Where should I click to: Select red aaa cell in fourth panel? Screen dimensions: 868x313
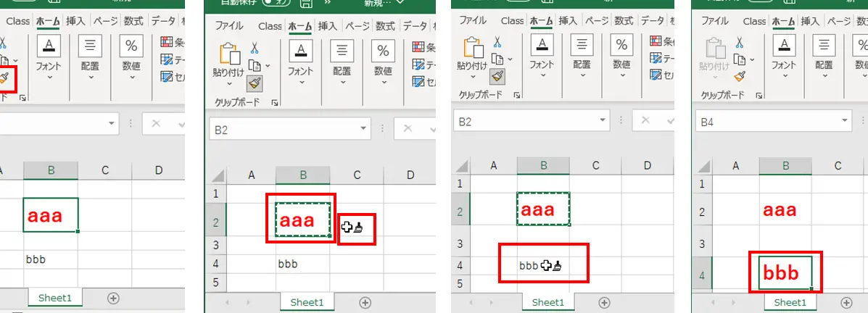[x=785, y=210]
